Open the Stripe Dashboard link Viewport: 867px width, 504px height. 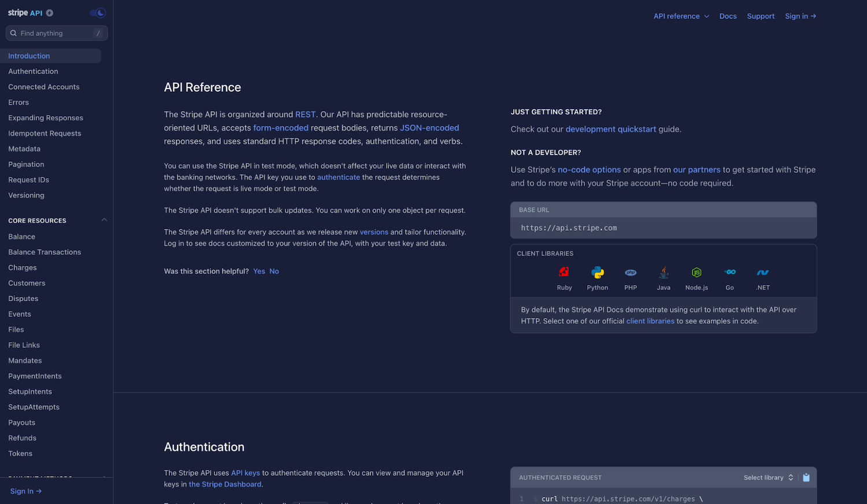pyautogui.click(x=225, y=484)
